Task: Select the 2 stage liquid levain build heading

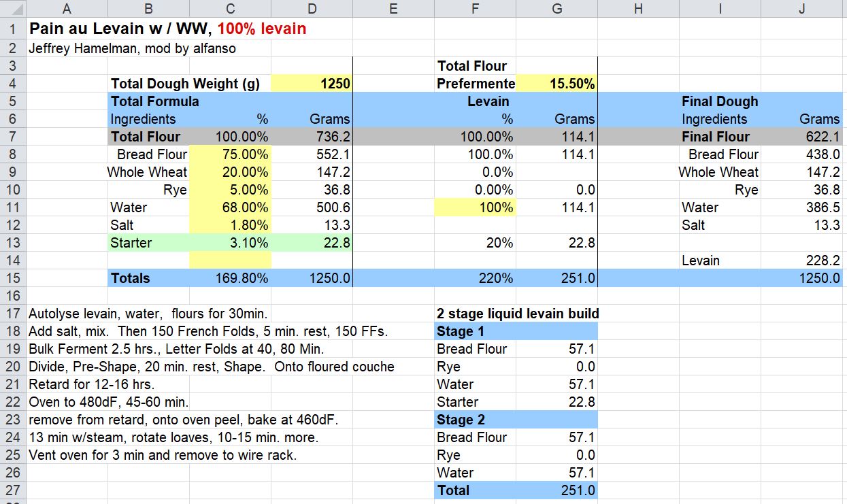Action: pyautogui.click(x=517, y=314)
